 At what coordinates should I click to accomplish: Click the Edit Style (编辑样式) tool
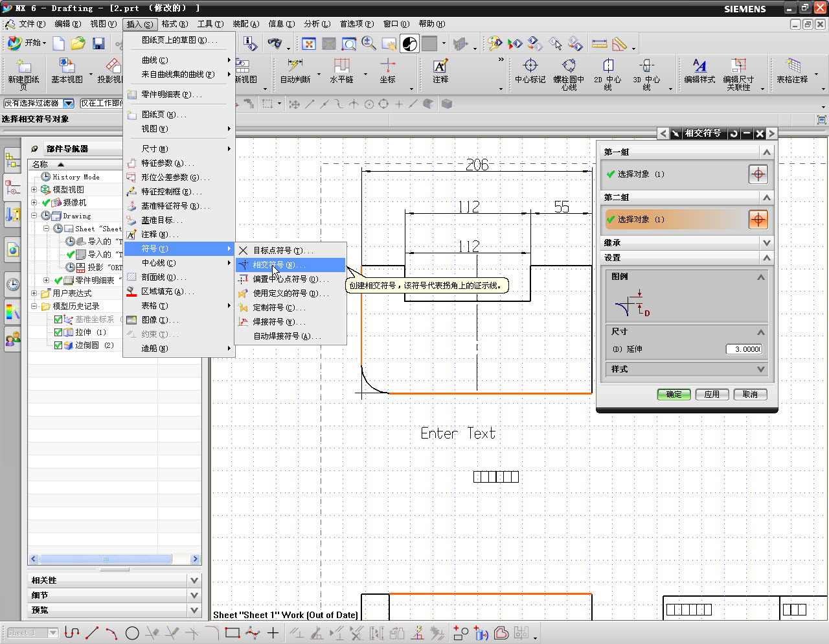699,72
